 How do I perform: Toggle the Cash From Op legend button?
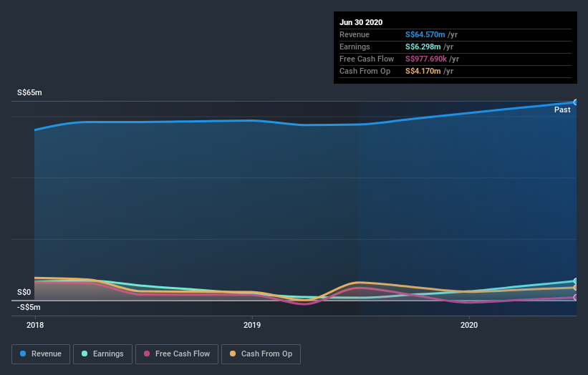pos(261,354)
